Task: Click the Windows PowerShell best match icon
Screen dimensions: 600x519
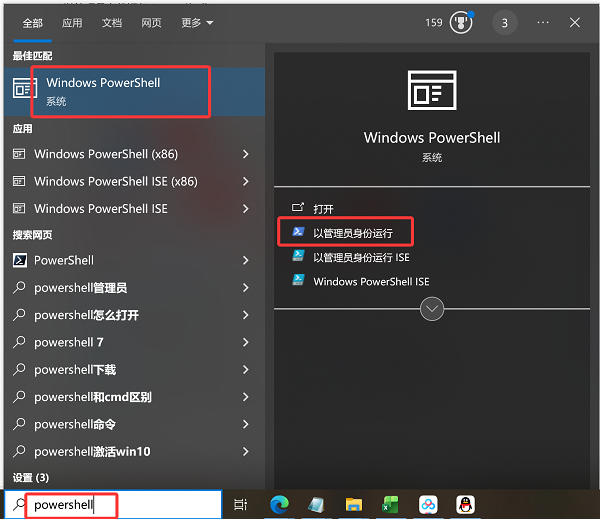Action: 25,88
